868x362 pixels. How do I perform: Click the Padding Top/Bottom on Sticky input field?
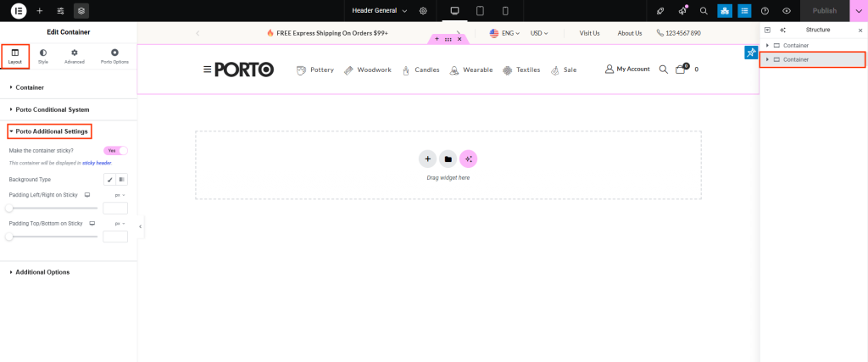pos(114,237)
